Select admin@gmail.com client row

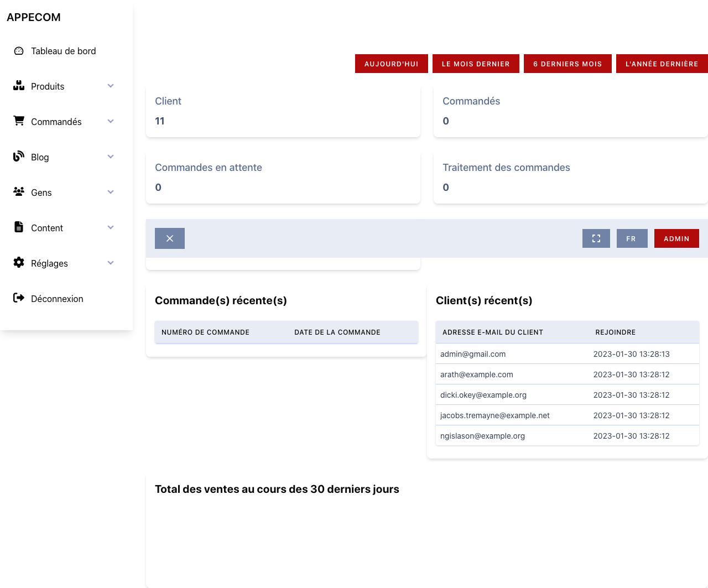568,354
